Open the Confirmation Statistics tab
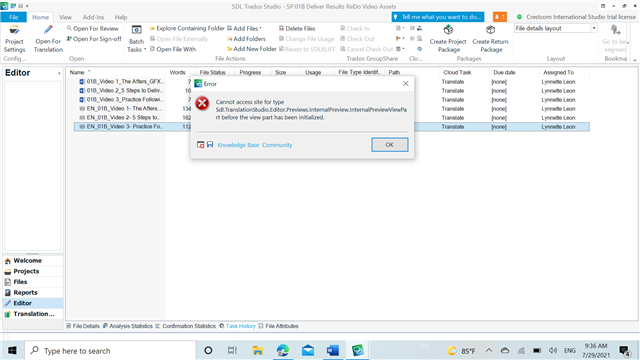The height and width of the screenshot is (360, 640). point(185,326)
